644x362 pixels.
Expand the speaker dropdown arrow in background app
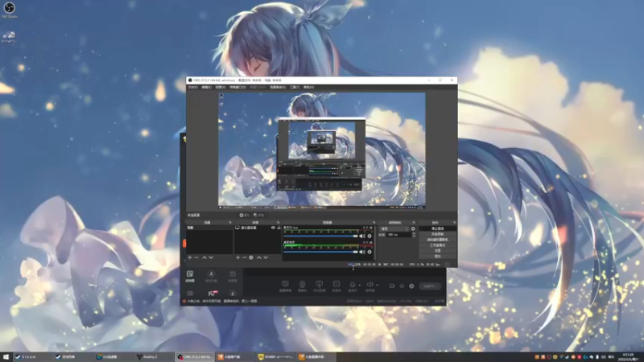click(377, 285)
